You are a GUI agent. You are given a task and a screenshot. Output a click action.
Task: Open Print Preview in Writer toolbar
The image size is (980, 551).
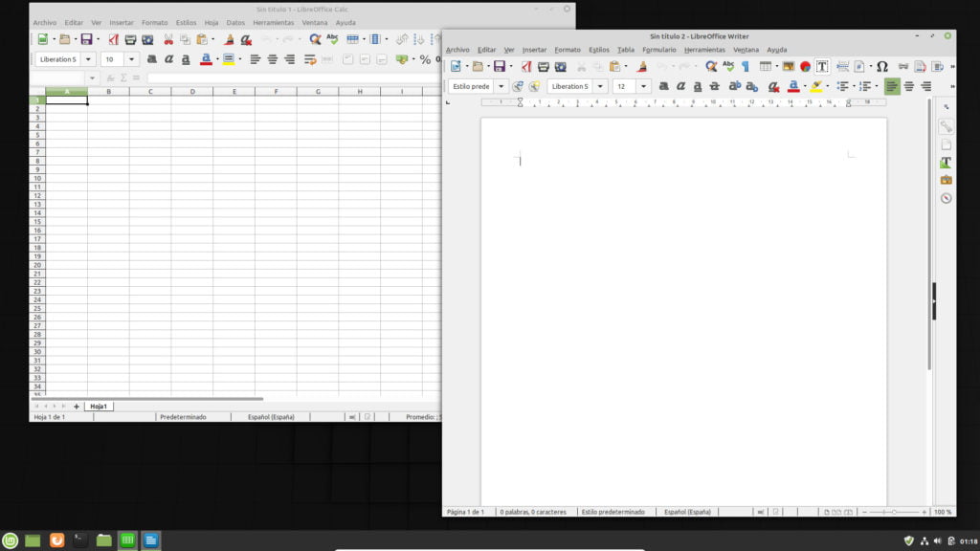pyautogui.click(x=561, y=67)
